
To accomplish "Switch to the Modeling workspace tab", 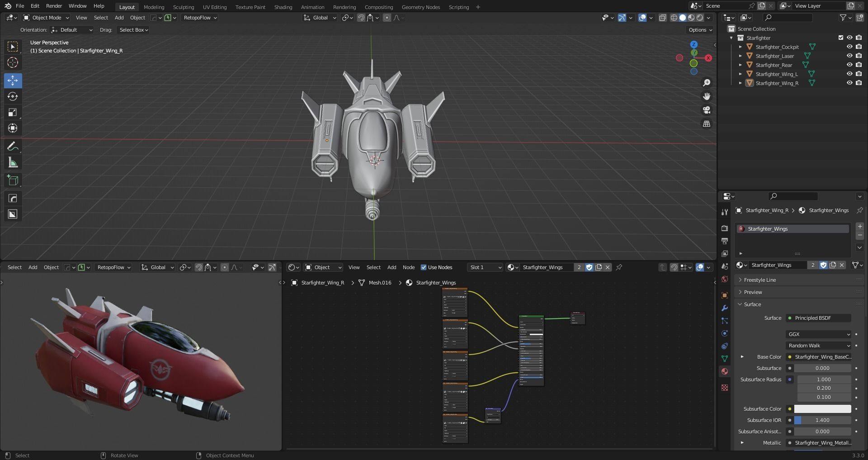I will tap(154, 7).
